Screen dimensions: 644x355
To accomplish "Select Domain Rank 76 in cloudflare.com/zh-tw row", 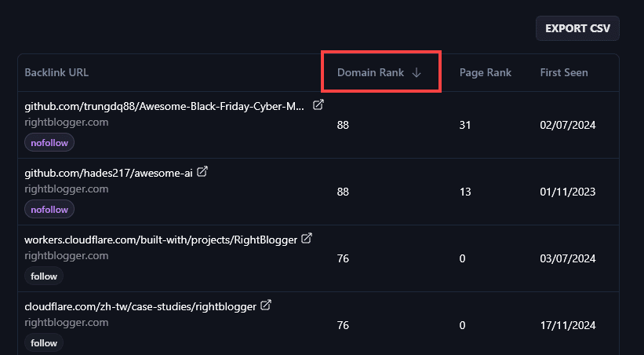I will click(343, 325).
